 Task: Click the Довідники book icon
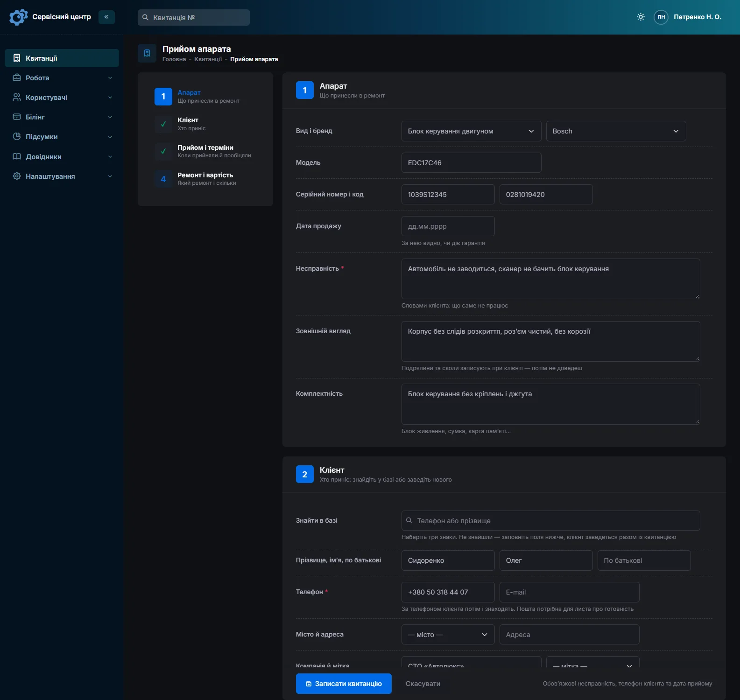point(17,156)
